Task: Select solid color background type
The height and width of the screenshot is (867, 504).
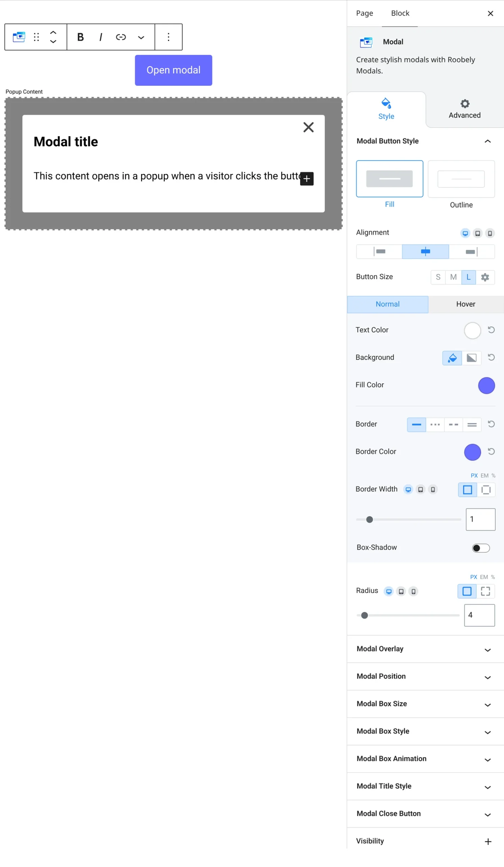Action: coord(452,358)
